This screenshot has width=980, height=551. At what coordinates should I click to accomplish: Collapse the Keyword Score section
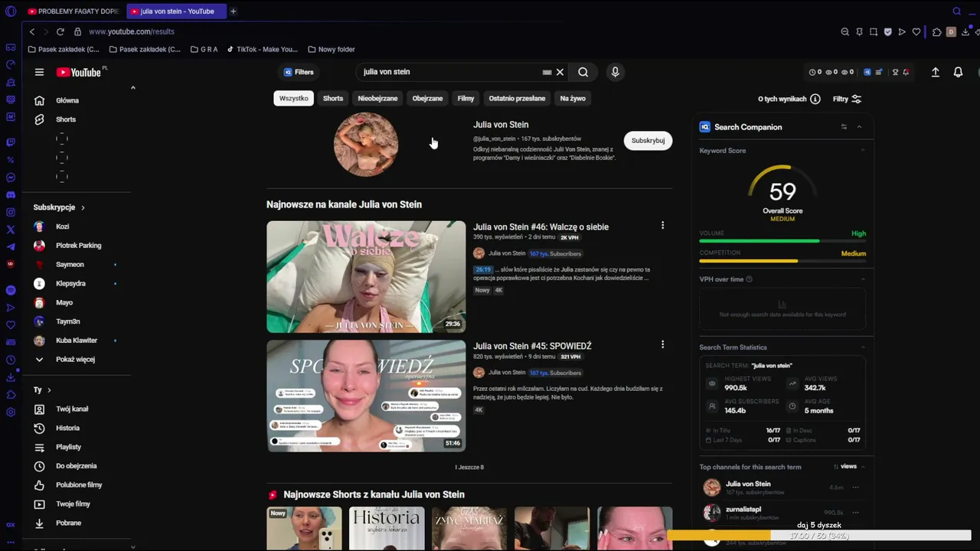coord(863,151)
